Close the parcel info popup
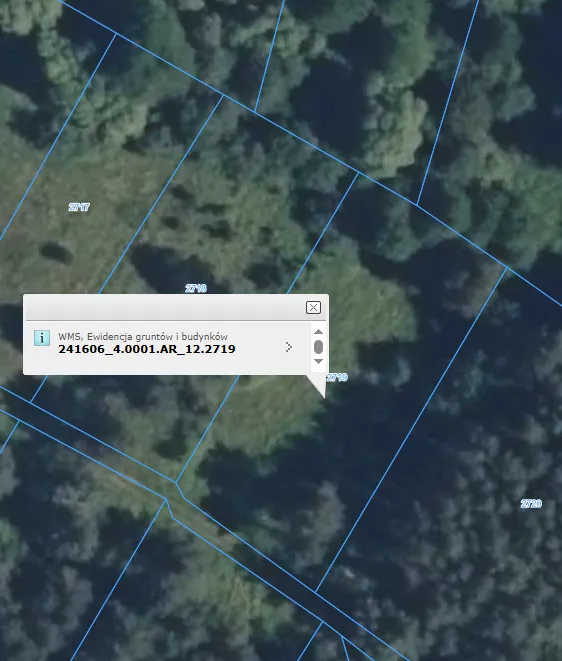This screenshot has width=562, height=661. click(313, 308)
